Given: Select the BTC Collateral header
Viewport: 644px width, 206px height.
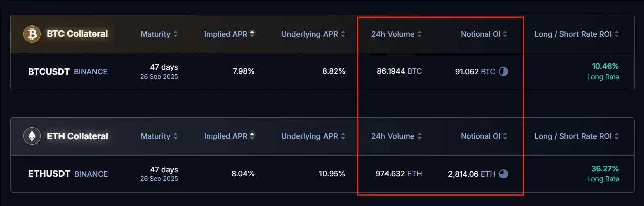Looking at the screenshot, I should click(77, 34).
